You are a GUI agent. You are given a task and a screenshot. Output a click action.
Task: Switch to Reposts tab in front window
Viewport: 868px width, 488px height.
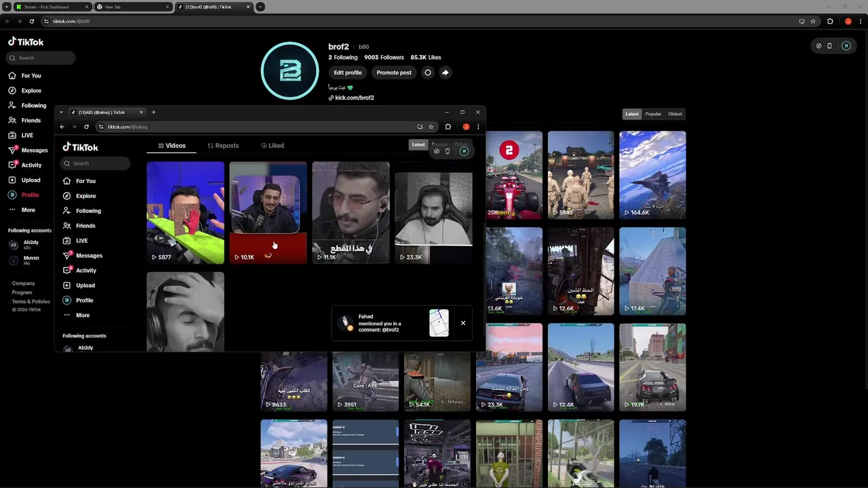223,146
